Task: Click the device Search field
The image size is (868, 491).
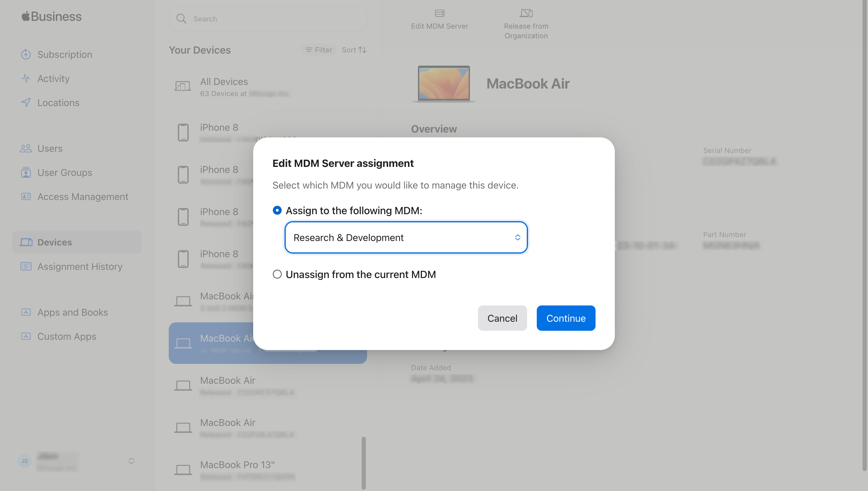Action: click(x=268, y=19)
